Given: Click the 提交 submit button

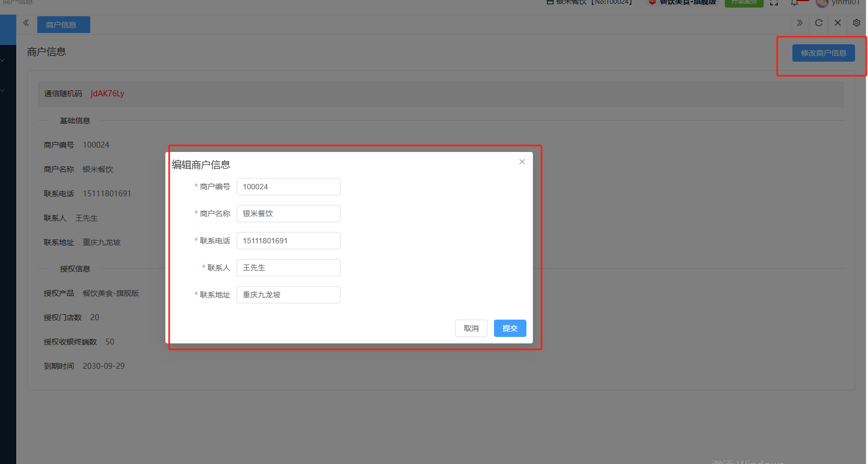Looking at the screenshot, I should click(x=510, y=328).
